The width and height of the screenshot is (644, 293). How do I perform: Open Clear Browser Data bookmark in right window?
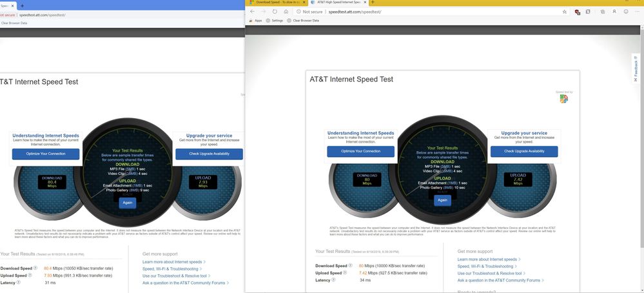pos(303,20)
